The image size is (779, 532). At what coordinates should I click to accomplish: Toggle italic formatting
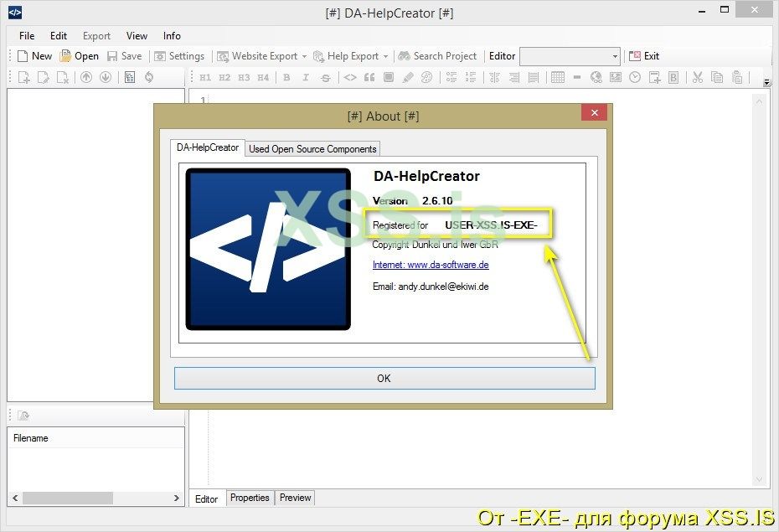click(x=306, y=77)
